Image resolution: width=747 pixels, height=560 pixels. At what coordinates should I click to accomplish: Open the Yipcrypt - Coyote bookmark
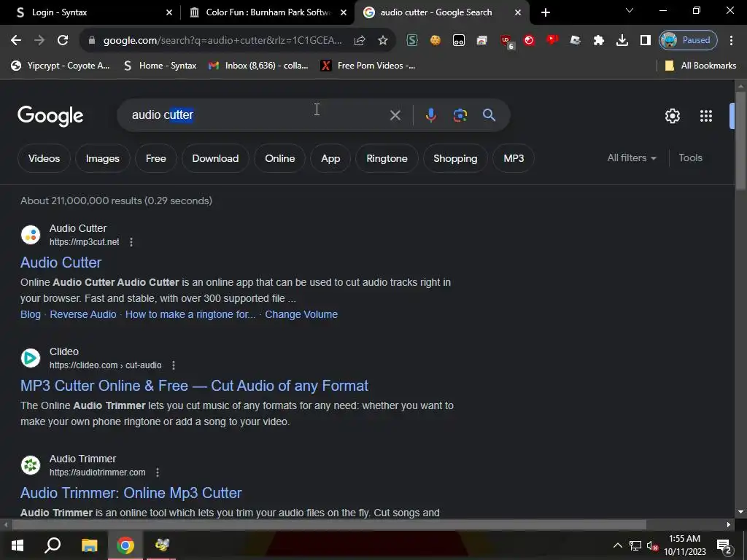tap(61, 66)
